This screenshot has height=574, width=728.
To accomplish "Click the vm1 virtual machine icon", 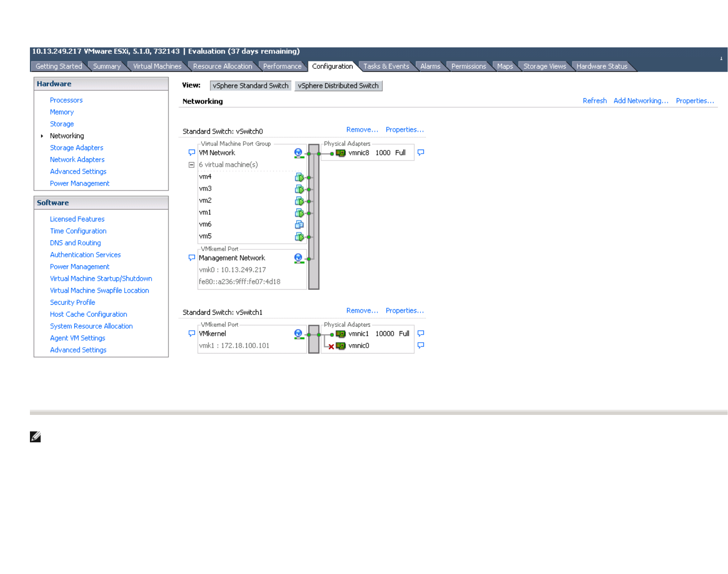I will tap(299, 213).
